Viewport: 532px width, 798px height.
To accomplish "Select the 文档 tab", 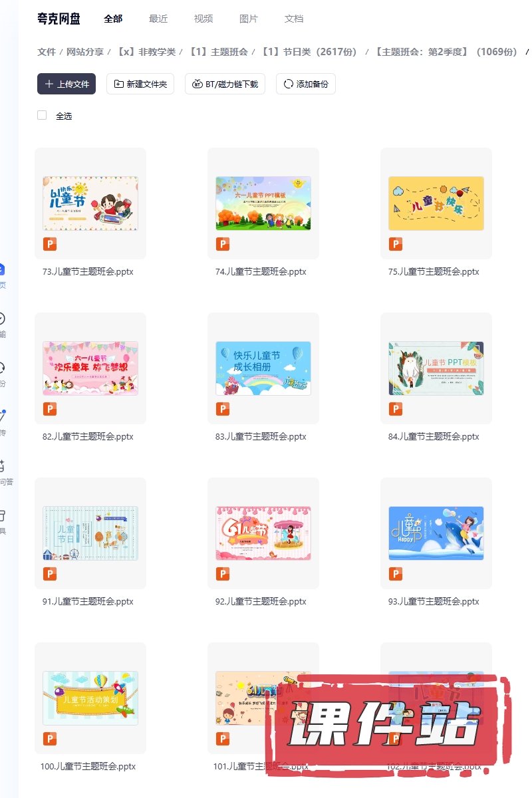I will tap(294, 19).
